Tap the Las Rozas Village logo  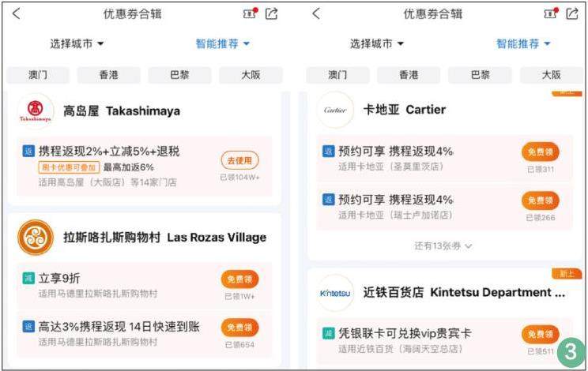coord(36,238)
